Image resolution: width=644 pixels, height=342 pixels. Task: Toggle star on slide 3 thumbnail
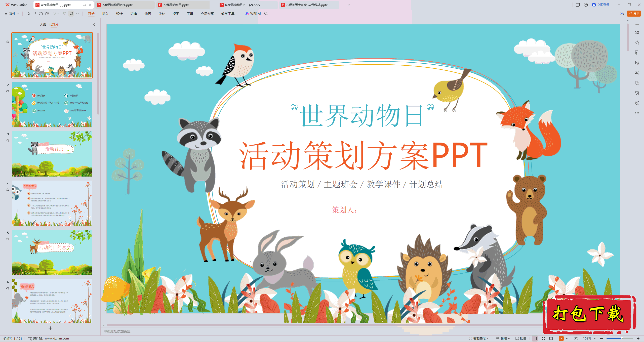click(8, 140)
